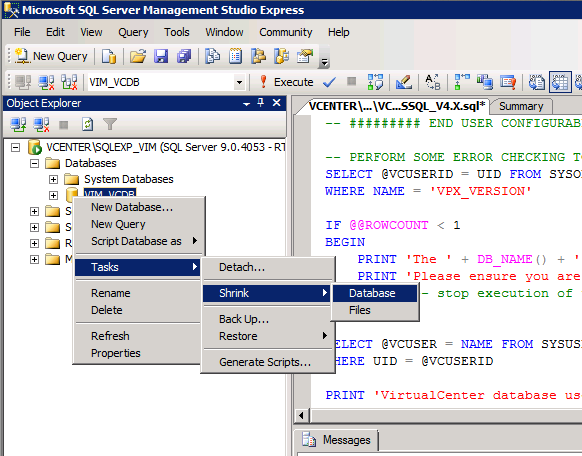Click the Save All icon
582x456 pixels.
click(184, 56)
